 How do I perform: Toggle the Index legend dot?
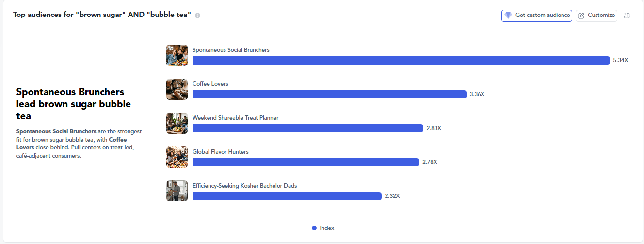[314, 228]
